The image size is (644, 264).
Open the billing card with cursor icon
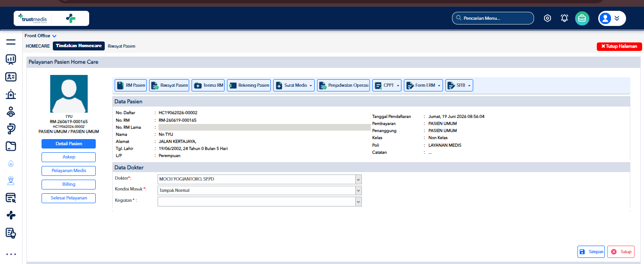tap(11, 198)
